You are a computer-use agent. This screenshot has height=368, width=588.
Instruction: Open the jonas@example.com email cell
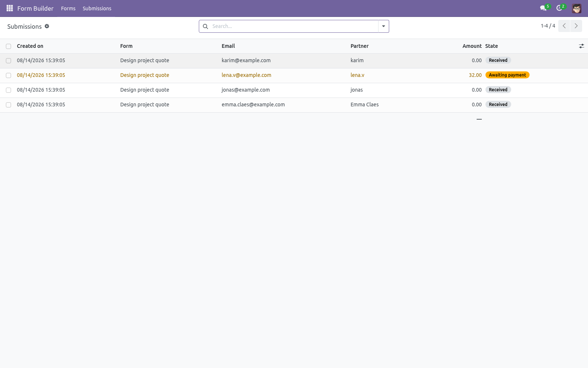pyautogui.click(x=245, y=90)
